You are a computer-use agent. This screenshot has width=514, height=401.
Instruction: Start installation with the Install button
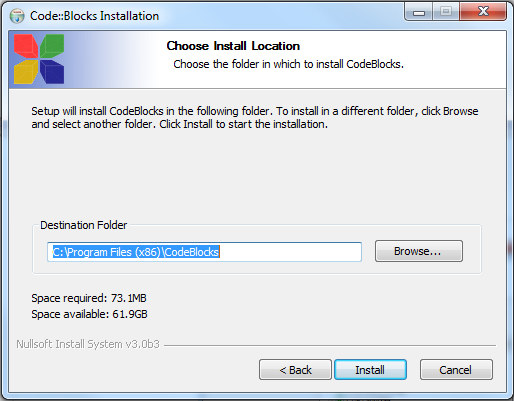[x=370, y=370]
